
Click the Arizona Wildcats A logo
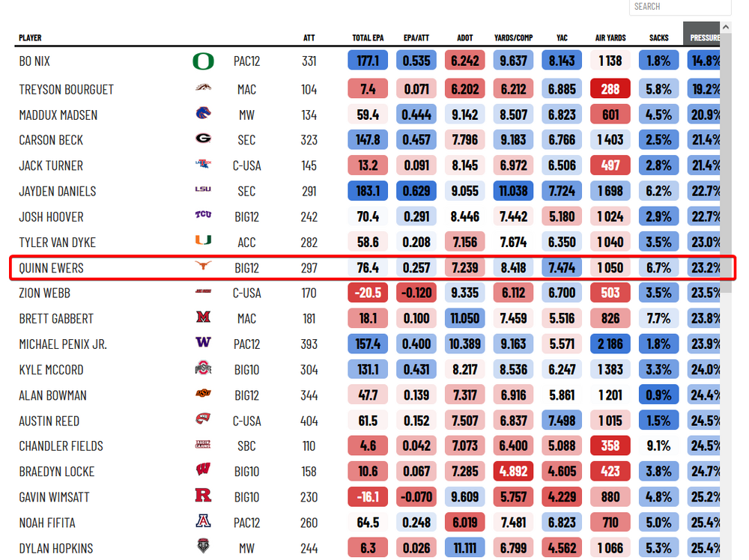point(203,522)
